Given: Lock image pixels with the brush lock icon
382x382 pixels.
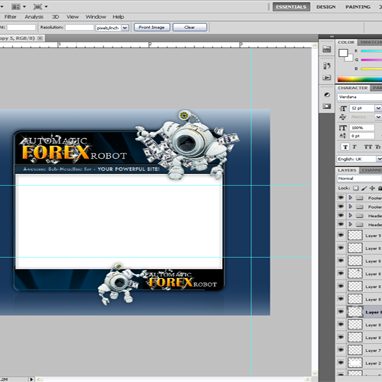Looking at the screenshot, I should point(364,188).
